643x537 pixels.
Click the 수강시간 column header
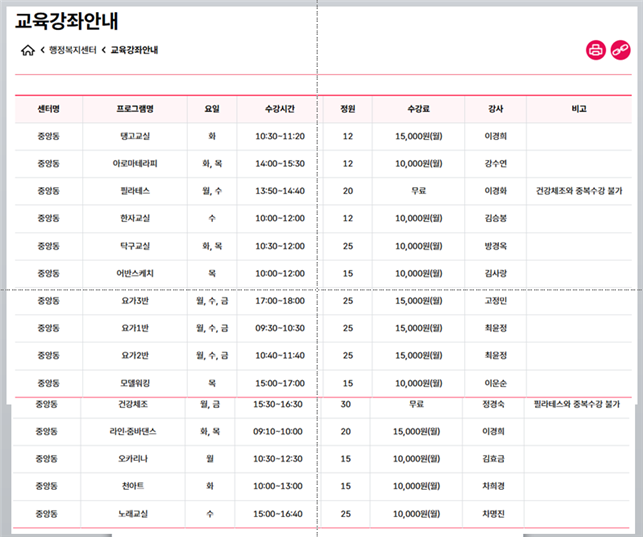[x=280, y=108]
